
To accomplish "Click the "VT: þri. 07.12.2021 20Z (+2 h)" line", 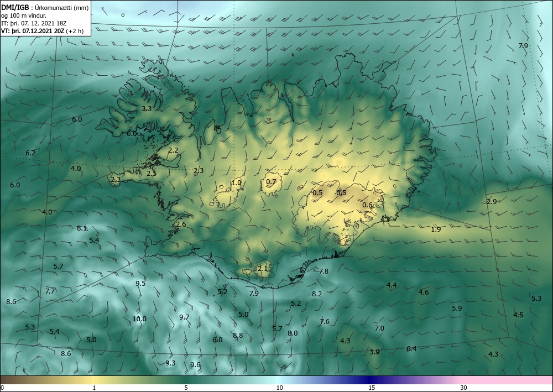I will click(x=43, y=31).
